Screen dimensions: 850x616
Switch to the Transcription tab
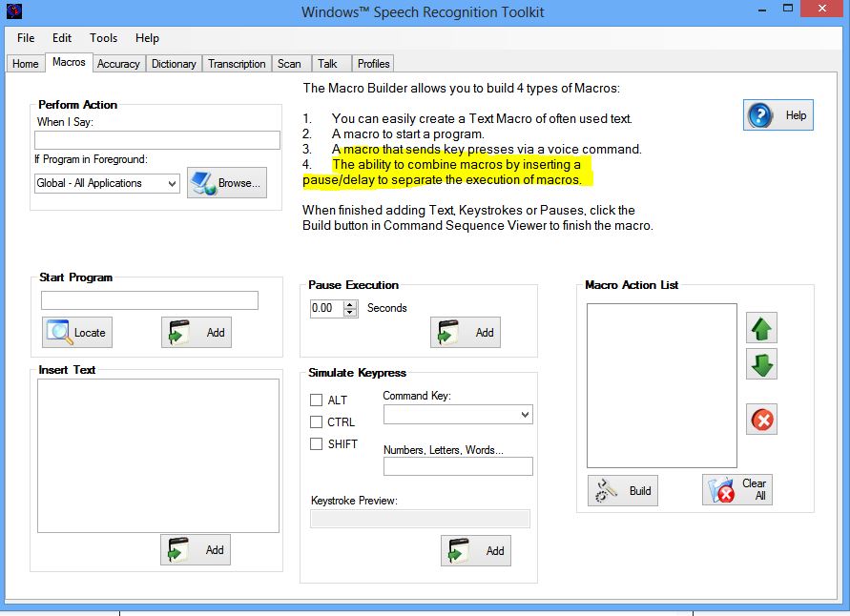point(237,63)
